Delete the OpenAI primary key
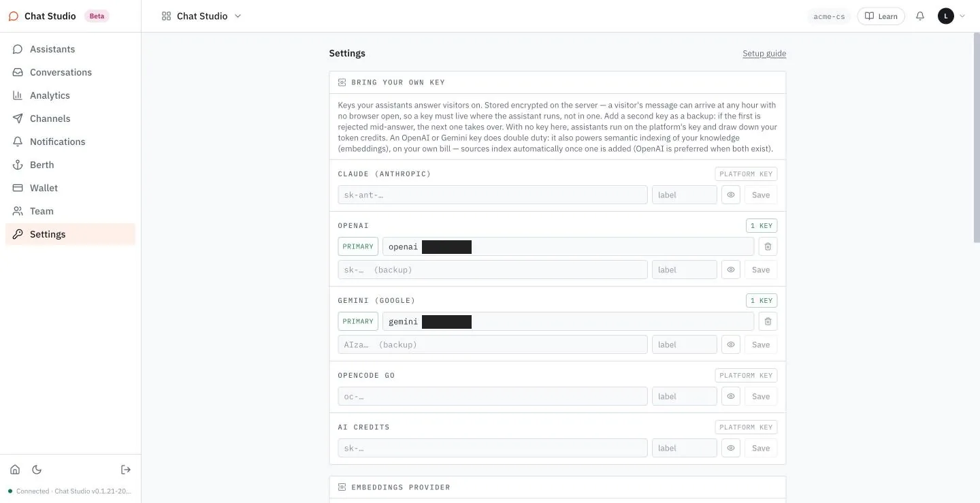The height and width of the screenshot is (503, 980). point(768,246)
